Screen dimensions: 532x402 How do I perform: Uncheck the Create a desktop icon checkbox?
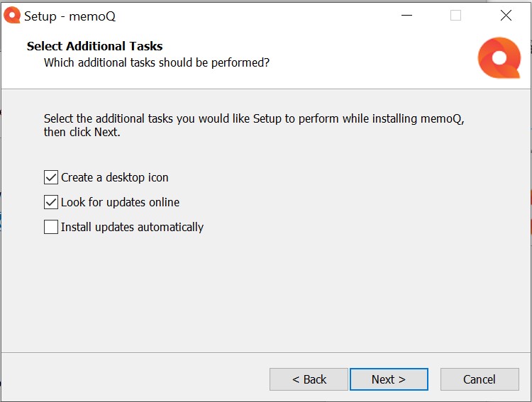[x=51, y=177]
